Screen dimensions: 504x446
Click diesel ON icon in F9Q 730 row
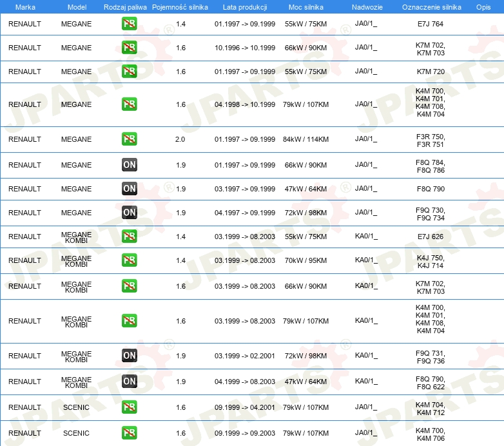point(129,213)
